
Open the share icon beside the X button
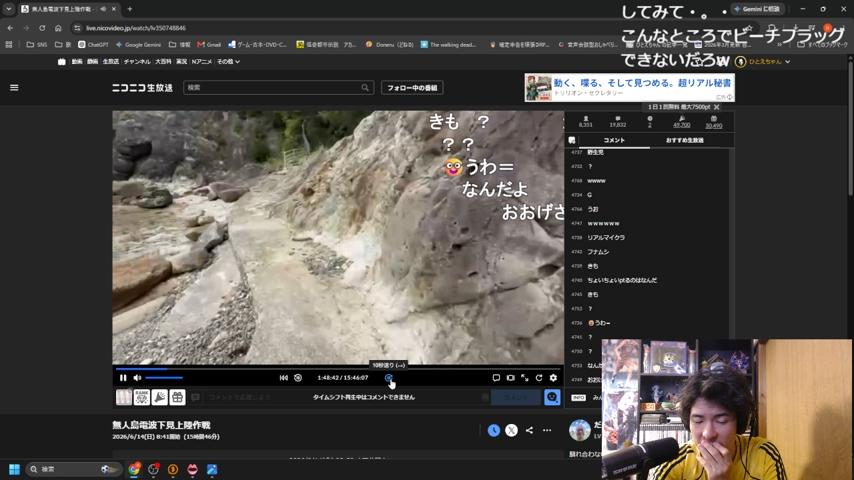point(529,430)
